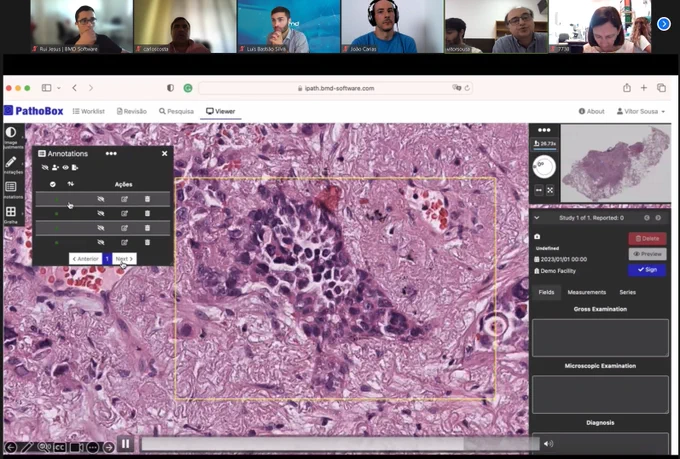Open the Annotations panel three-dots menu

coord(111,154)
